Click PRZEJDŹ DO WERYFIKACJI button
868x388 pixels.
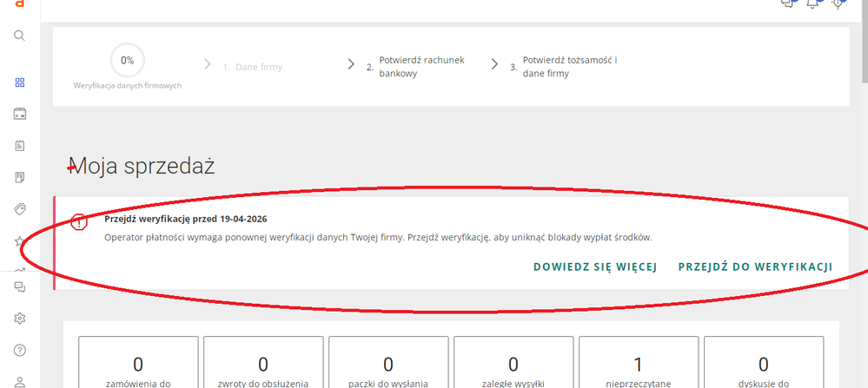(755, 266)
